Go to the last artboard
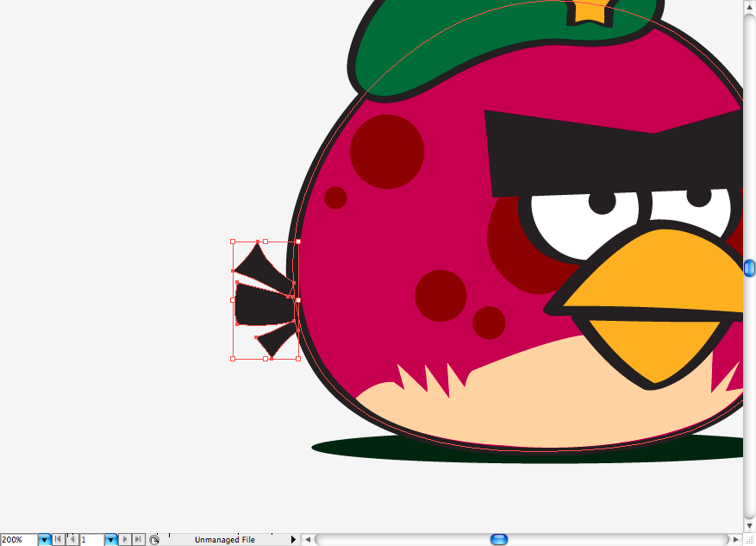 point(139,539)
